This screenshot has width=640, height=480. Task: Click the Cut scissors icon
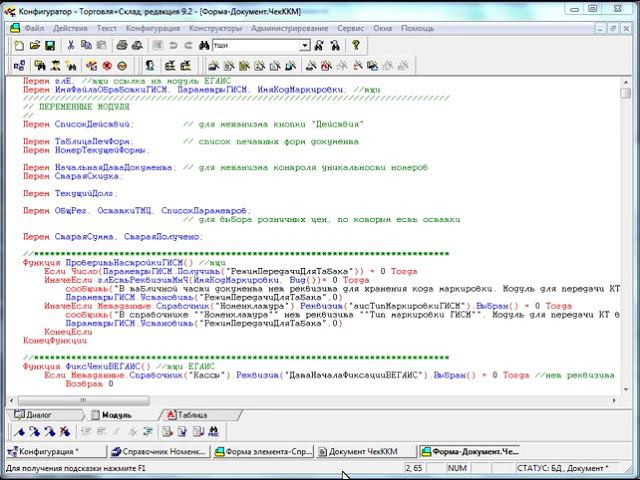[x=71, y=46]
